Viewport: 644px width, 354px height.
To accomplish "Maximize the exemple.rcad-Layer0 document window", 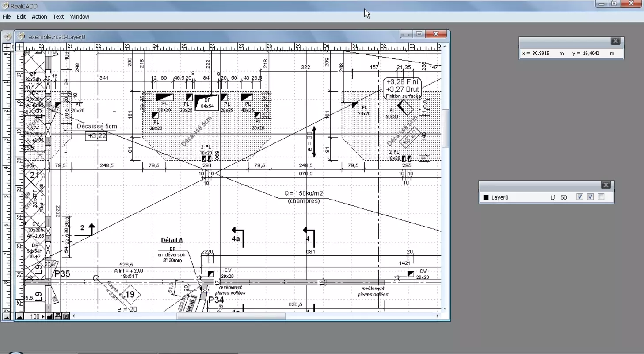I will coord(419,34).
